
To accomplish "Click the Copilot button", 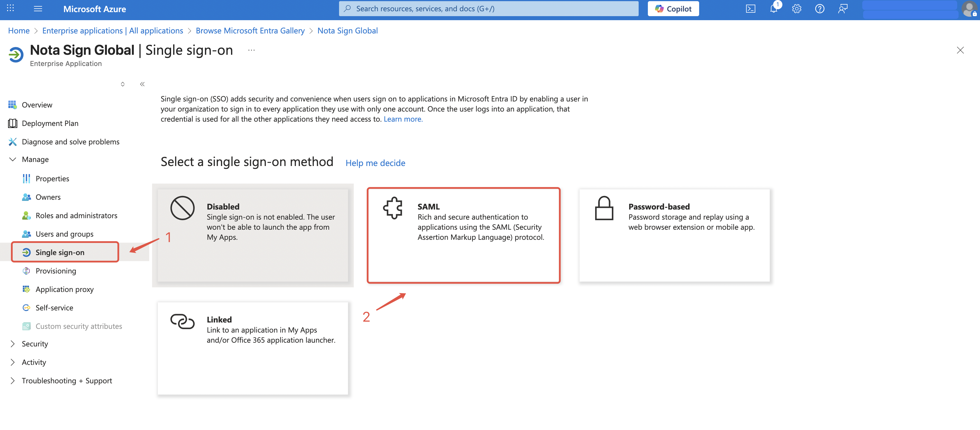I will tap(673, 9).
